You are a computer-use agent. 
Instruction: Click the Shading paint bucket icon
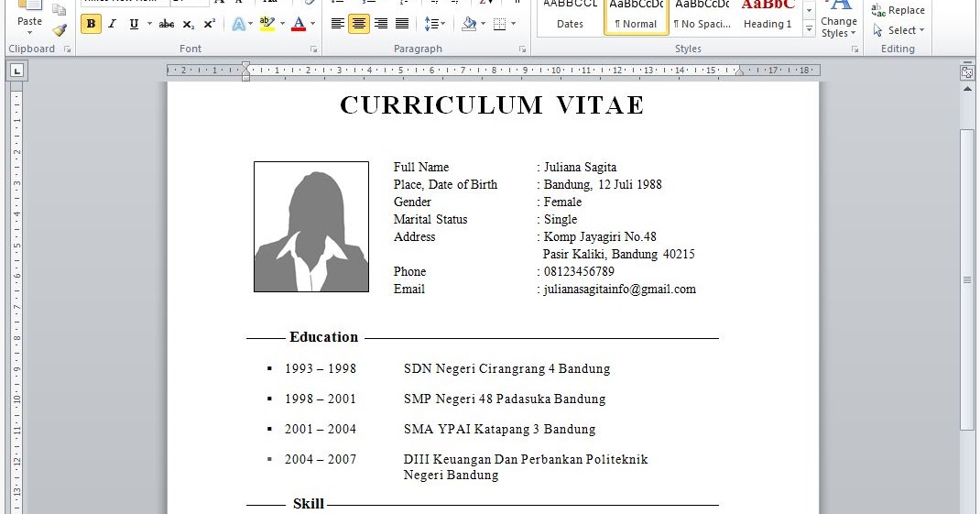coord(469,24)
